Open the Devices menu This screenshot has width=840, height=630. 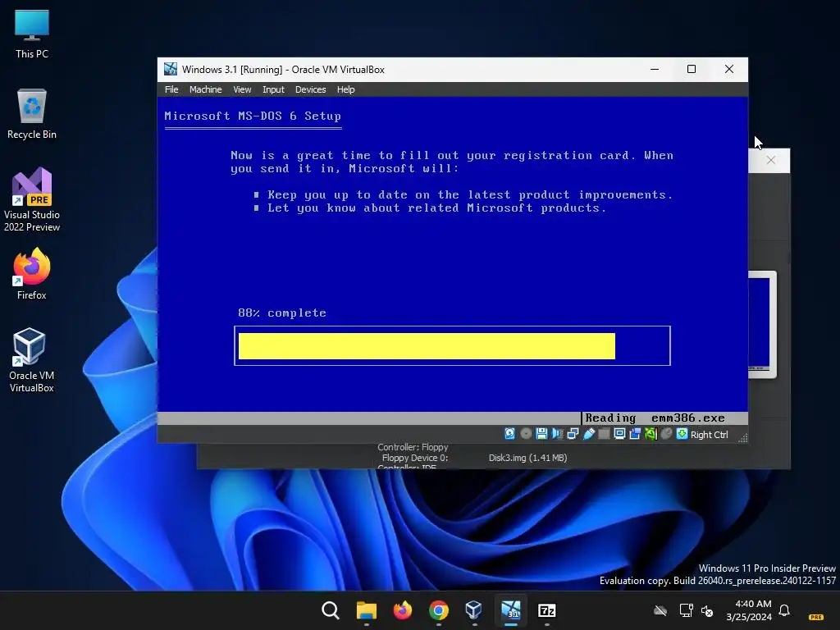310,89
